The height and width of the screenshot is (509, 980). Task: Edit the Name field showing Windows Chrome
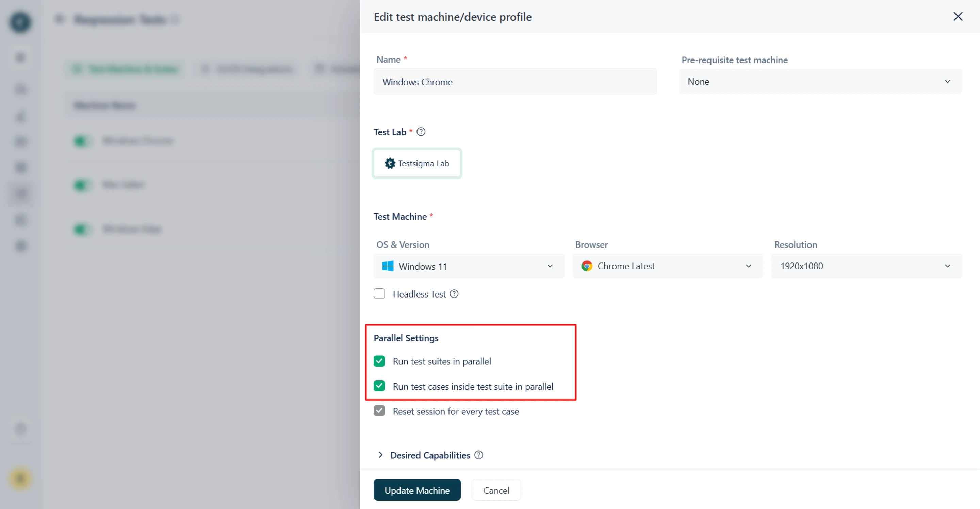pos(515,81)
